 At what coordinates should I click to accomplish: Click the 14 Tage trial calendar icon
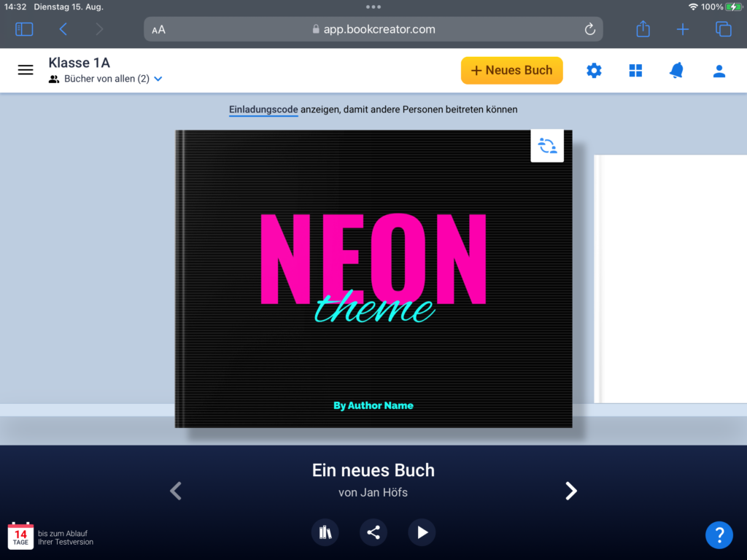(21, 536)
